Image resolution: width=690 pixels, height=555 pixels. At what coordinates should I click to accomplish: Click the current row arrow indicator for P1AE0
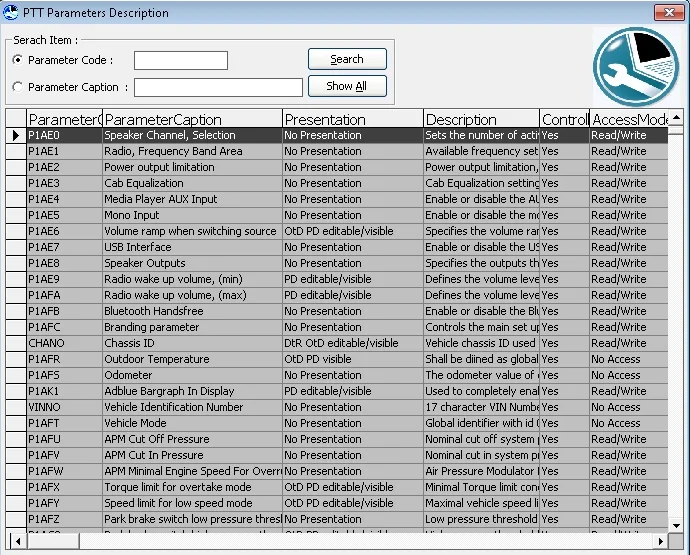tap(16, 135)
